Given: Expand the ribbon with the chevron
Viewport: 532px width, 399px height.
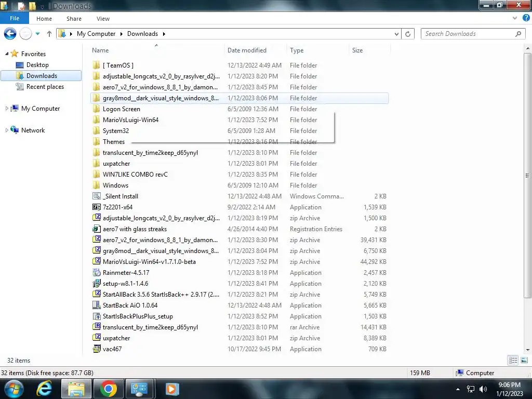Looking at the screenshot, I should [x=515, y=18].
